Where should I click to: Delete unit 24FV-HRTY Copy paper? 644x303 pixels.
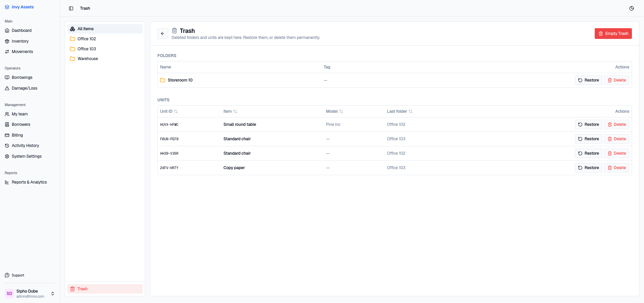coord(616,168)
